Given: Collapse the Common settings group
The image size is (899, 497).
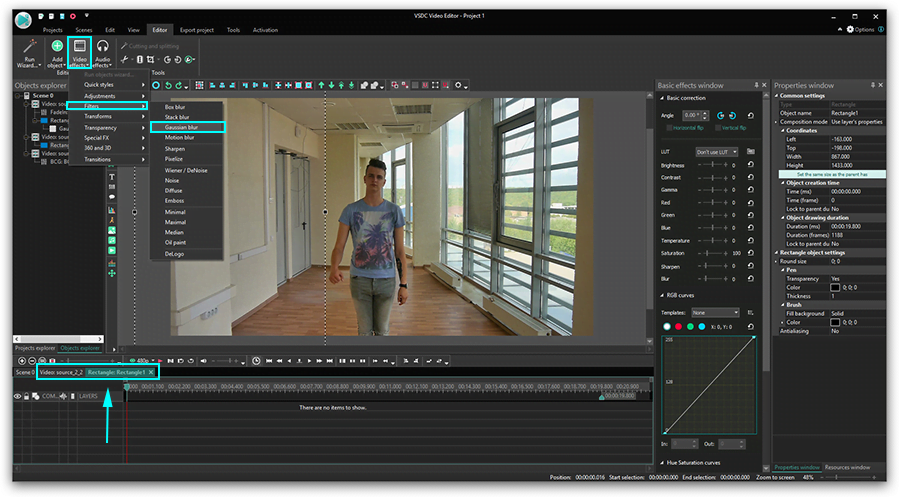Looking at the screenshot, I should tap(777, 96).
